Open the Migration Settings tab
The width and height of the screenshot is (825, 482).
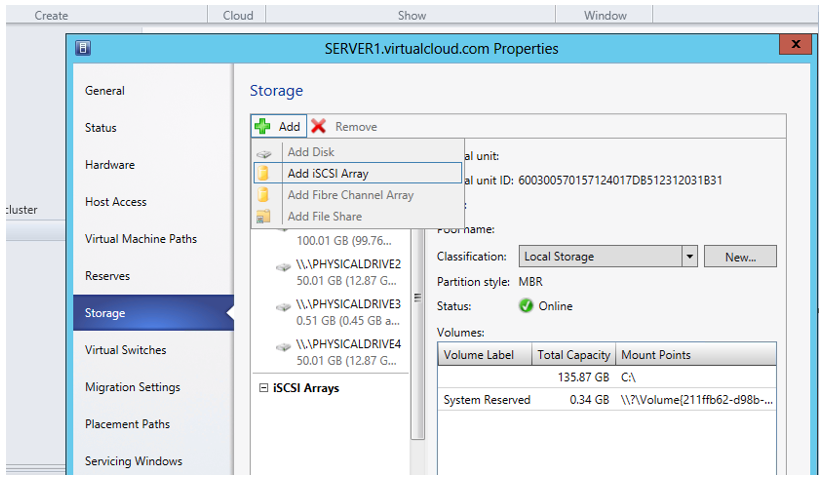(x=132, y=387)
